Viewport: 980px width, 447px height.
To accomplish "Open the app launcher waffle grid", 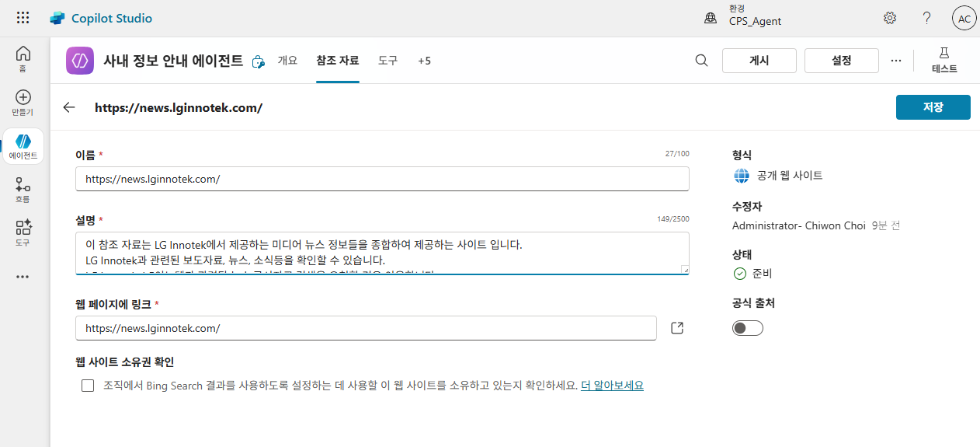I will 23,18.
